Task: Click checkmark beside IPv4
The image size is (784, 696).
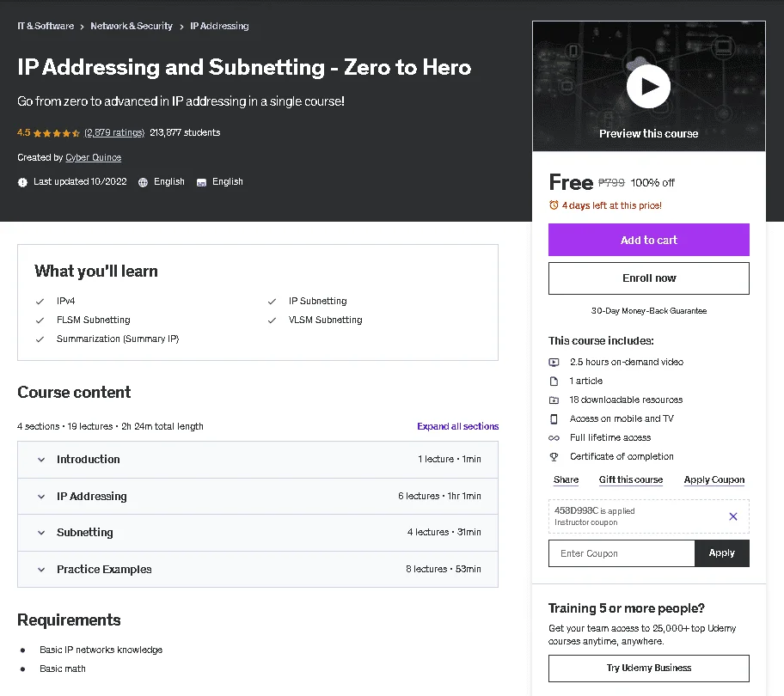Action: click(40, 302)
